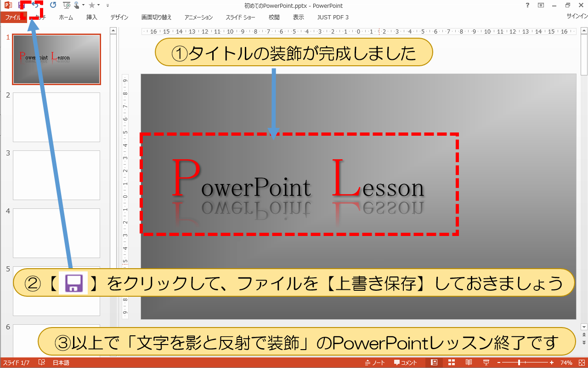Viewport: 588px width, 368px height.
Task: Click the Redo/Repeat icon
Action: 53,6
